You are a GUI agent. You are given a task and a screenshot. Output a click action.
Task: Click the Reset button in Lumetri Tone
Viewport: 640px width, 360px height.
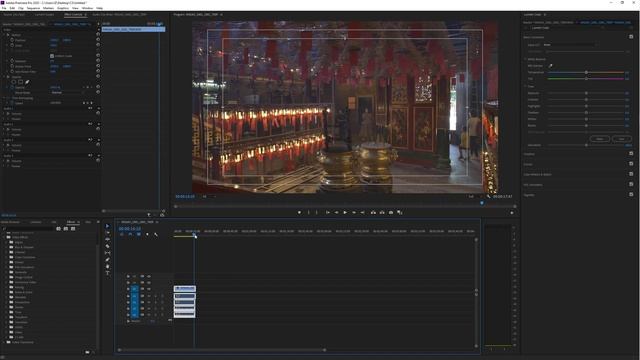point(600,139)
